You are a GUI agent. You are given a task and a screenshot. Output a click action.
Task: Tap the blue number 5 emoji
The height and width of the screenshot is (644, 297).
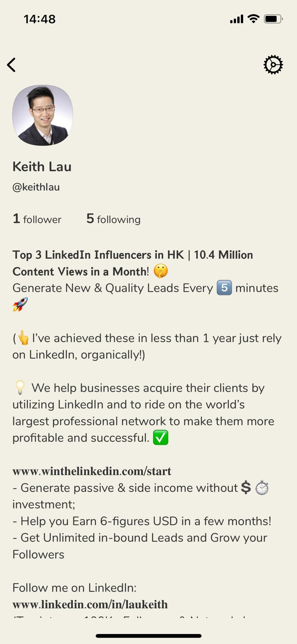[x=224, y=288]
